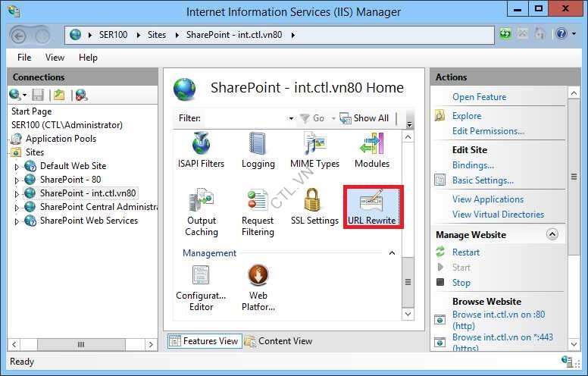The image size is (588, 376).
Task: Click Sites in the address breadcrumb
Action: [x=157, y=35]
